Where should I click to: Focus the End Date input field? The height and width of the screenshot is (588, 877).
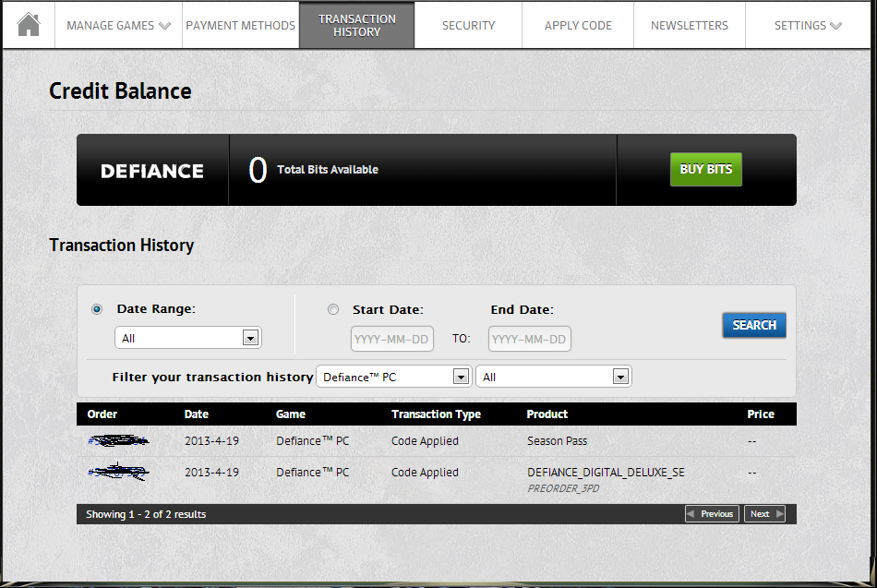tap(530, 339)
